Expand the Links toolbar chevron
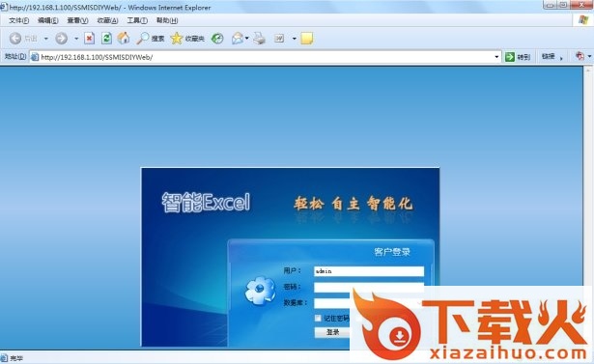594x364 pixels. [x=561, y=58]
